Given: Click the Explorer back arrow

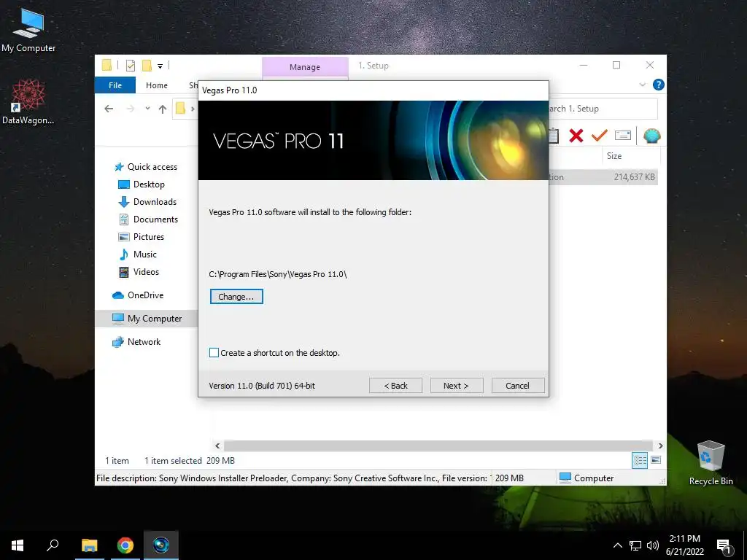Looking at the screenshot, I should (109, 109).
